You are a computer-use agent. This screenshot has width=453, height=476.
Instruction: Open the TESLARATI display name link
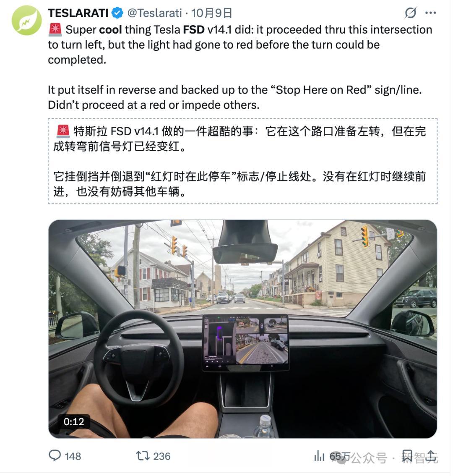coord(78,13)
